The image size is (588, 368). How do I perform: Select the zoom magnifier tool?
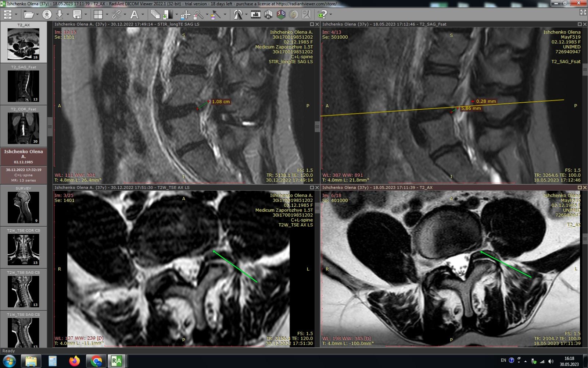(198, 15)
